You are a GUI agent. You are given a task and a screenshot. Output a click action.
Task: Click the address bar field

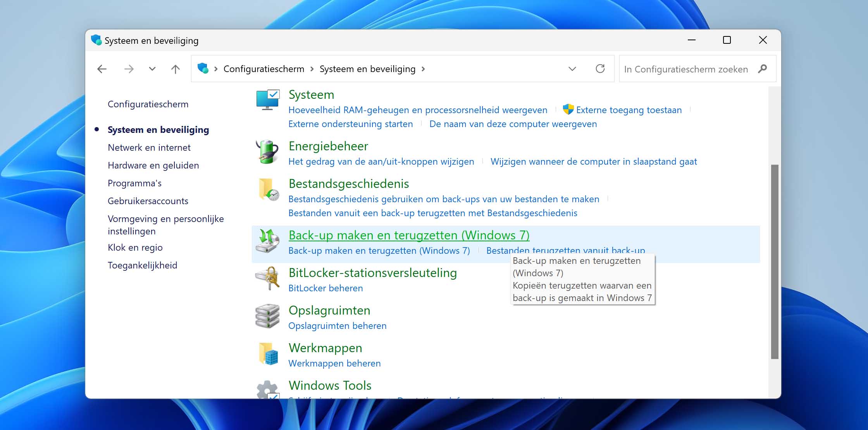click(x=403, y=69)
